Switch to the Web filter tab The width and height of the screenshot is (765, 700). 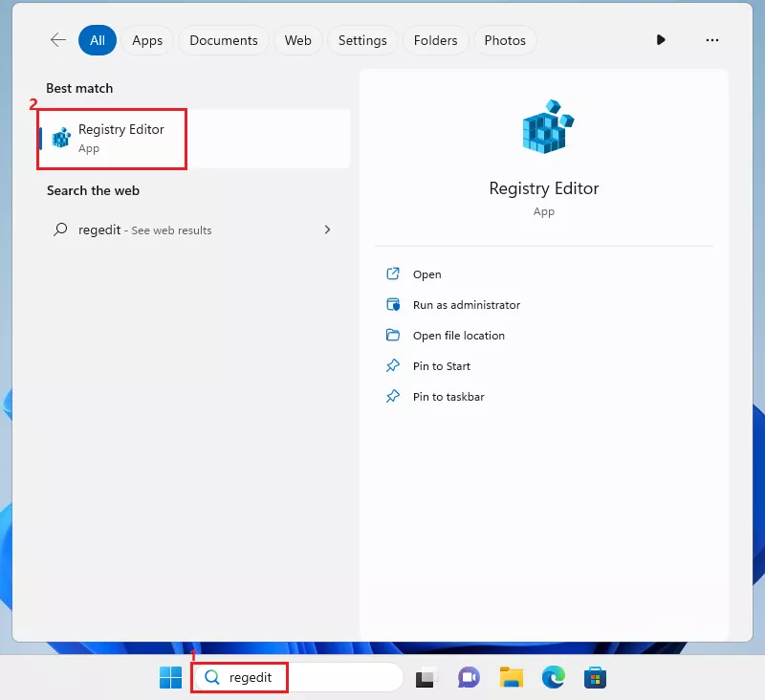pos(298,40)
